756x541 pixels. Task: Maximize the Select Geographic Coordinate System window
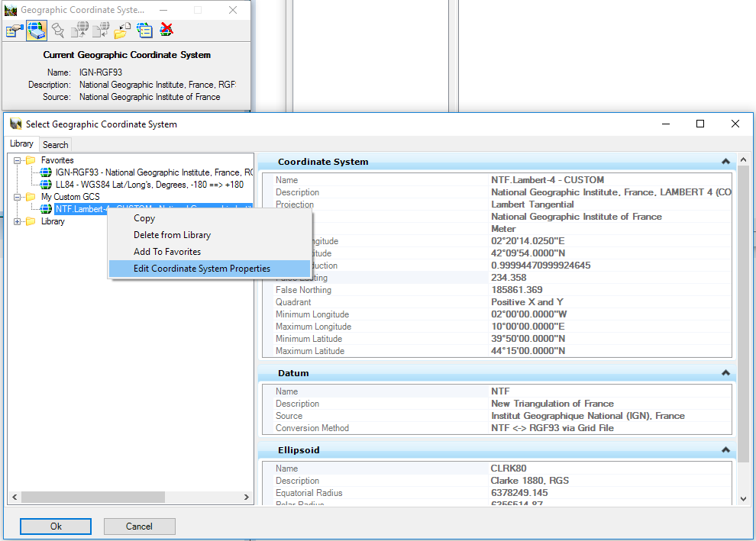coord(700,124)
